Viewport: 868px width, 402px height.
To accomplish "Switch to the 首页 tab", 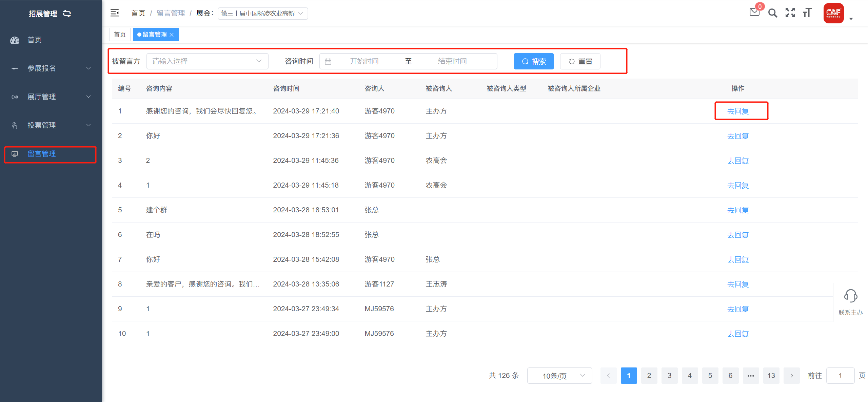I will [x=120, y=35].
